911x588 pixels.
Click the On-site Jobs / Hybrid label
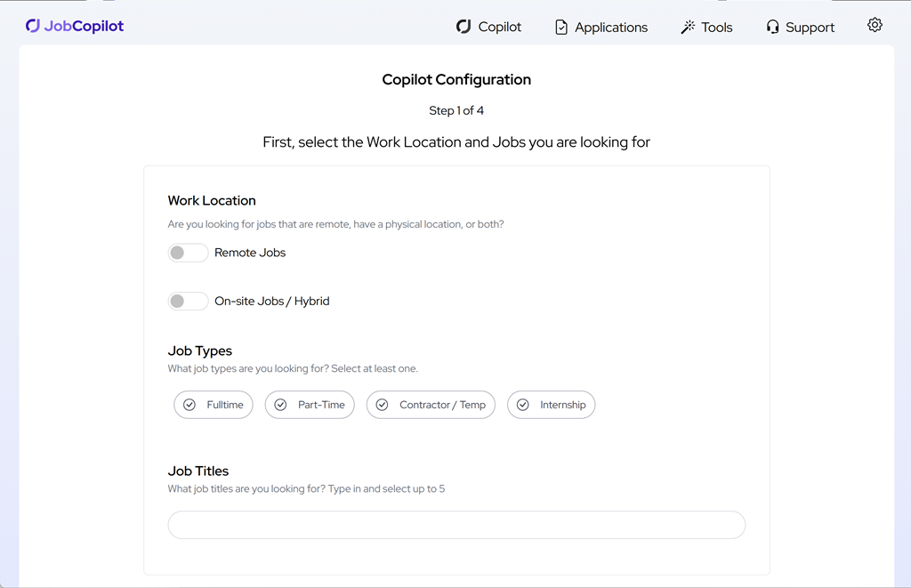[272, 301]
